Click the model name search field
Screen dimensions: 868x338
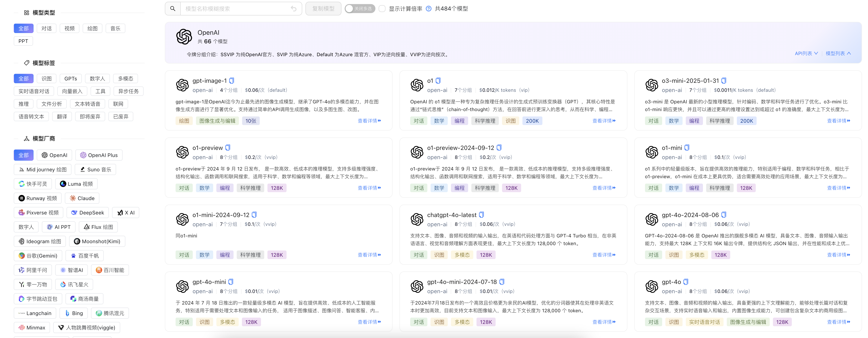236,9
